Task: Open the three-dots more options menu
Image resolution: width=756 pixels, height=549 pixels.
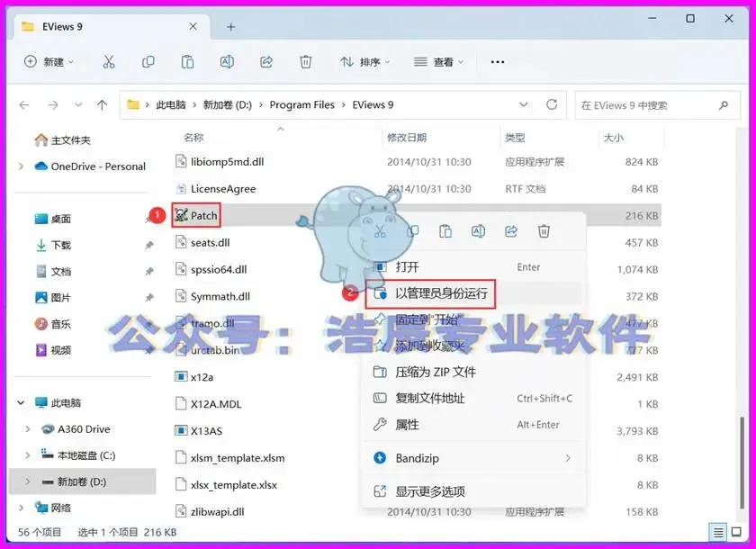Action: [498, 62]
